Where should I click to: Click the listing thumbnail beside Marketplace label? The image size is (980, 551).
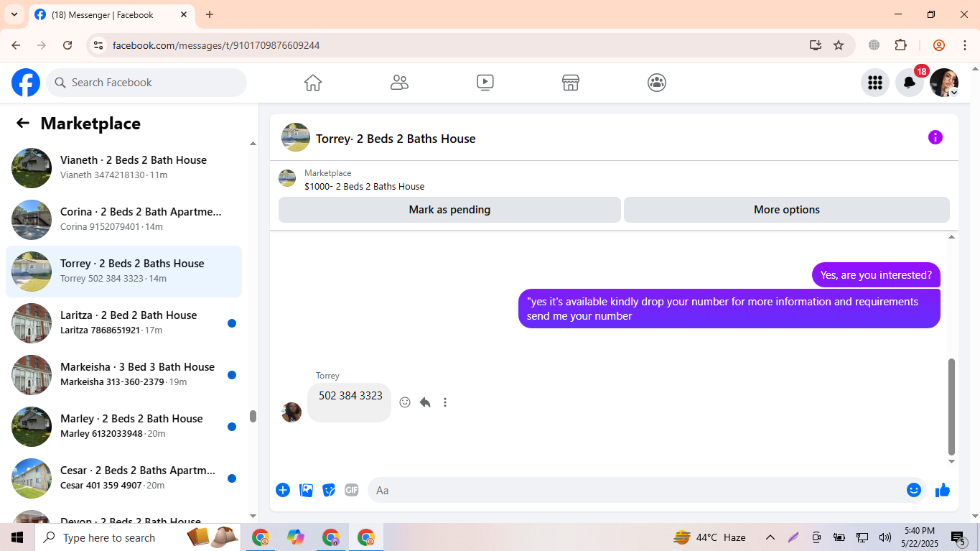coord(287,178)
